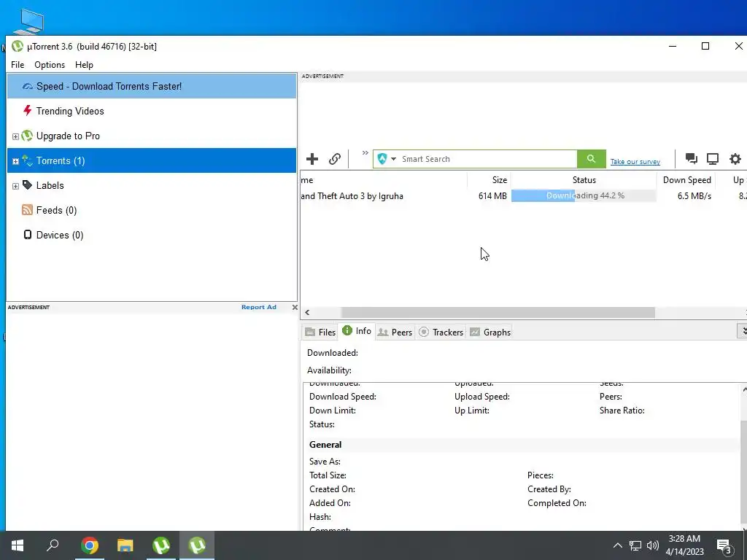Click the 614 MB size cell

[x=492, y=195]
